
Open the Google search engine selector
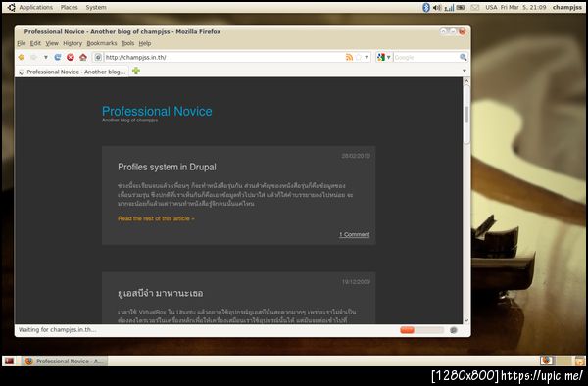(383, 57)
